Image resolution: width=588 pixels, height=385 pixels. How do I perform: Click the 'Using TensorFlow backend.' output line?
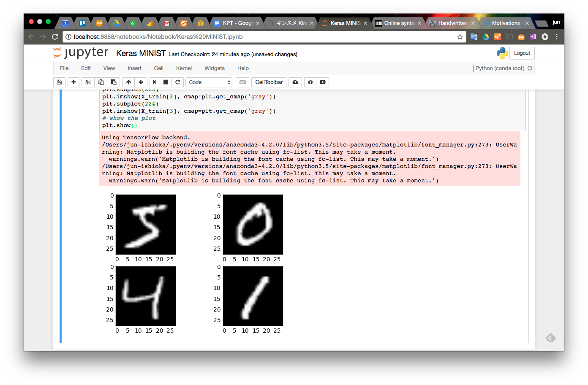click(146, 138)
